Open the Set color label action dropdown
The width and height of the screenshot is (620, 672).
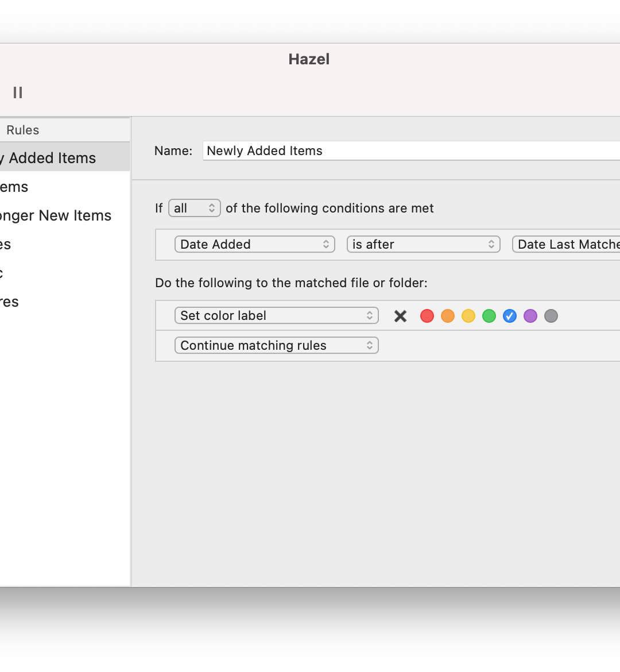276,315
